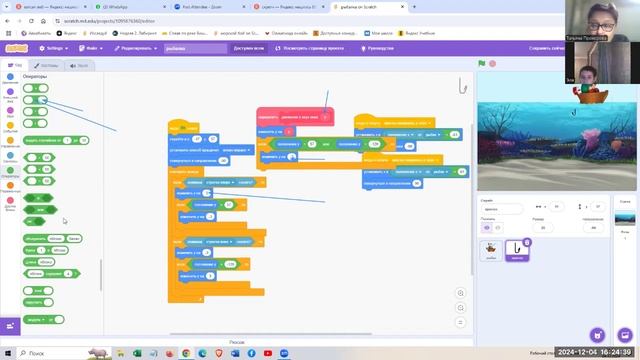Viewport: 640px width, 360px height.
Task: Open Chrome from the taskbar
Action: (186, 353)
